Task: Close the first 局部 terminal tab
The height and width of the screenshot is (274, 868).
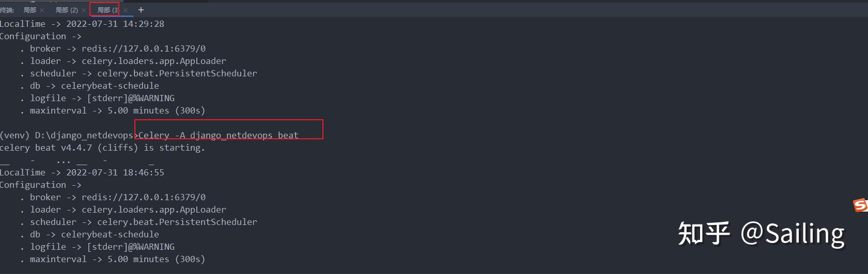Action: [x=42, y=10]
